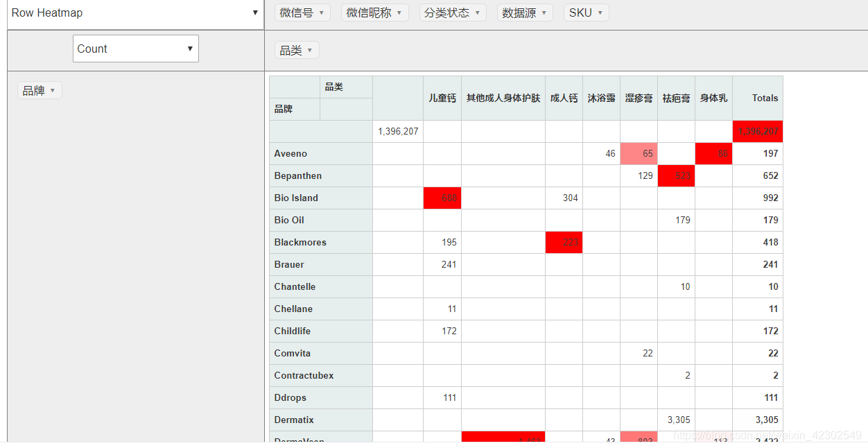Viewport: 868px width, 448px height.
Task: Click the Blackmores row label
Action: click(x=300, y=242)
